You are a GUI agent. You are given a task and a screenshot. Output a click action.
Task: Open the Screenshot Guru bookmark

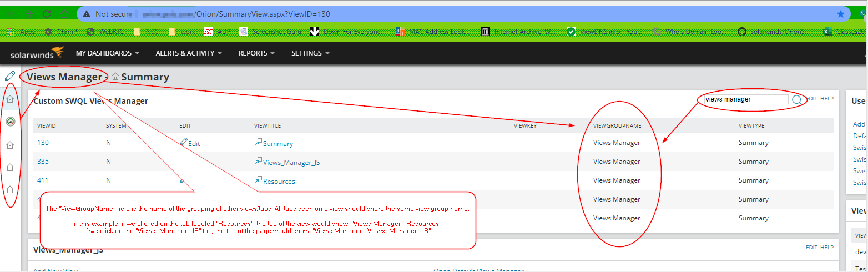click(x=271, y=32)
